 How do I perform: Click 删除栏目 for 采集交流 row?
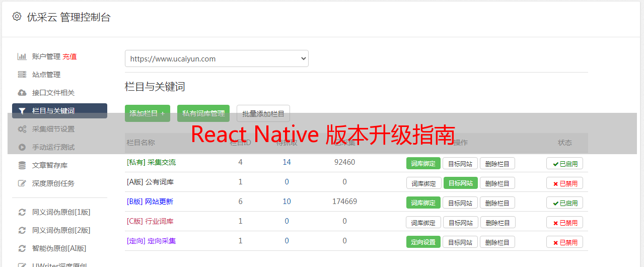tap(497, 163)
